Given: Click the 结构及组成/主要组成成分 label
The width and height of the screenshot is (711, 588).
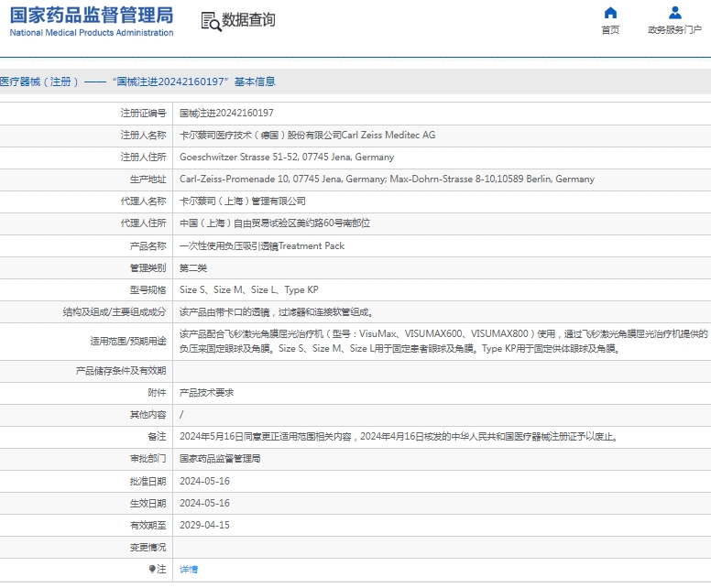Looking at the screenshot, I should click(115, 312).
